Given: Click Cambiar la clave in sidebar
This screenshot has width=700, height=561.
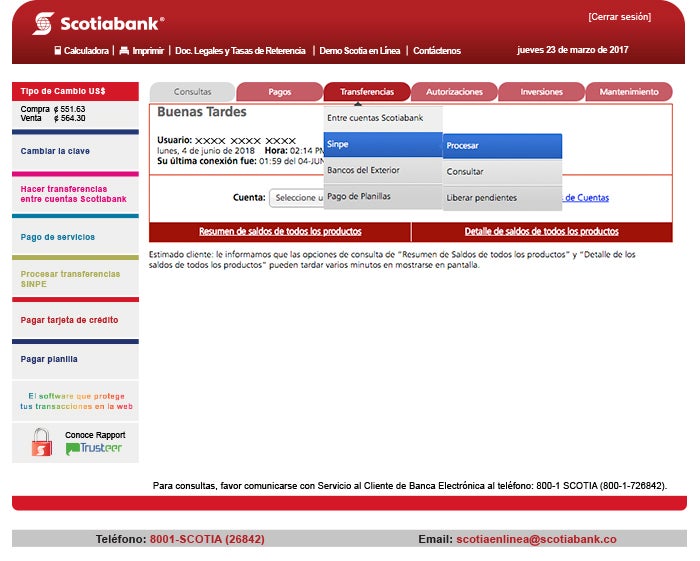Looking at the screenshot, I should point(55,151).
